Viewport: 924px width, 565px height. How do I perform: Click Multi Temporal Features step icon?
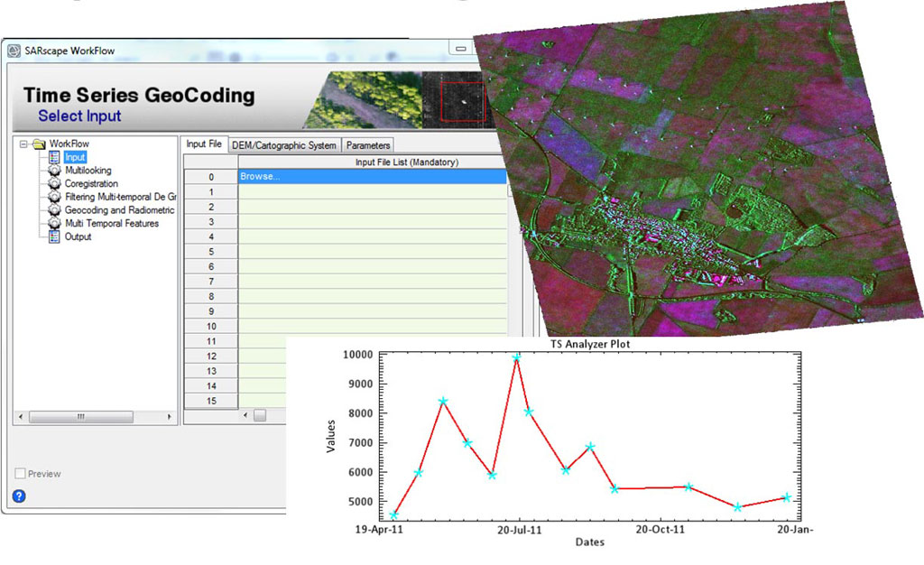(x=54, y=224)
